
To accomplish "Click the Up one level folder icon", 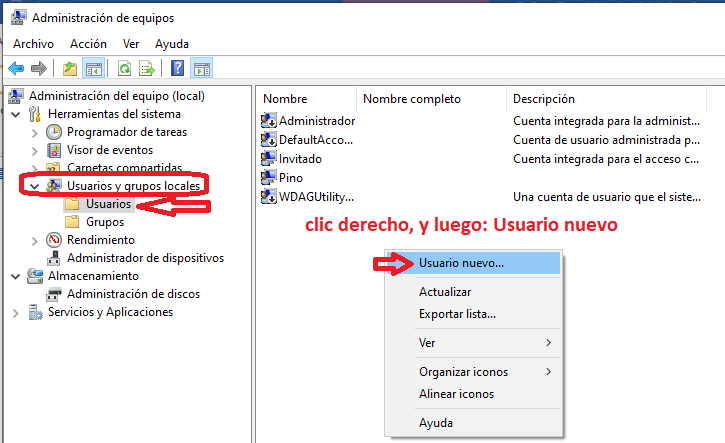I will pyautogui.click(x=70, y=69).
